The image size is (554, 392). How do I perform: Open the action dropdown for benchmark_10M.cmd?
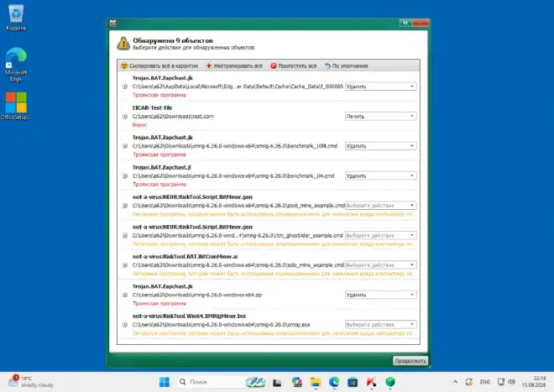click(380, 146)
